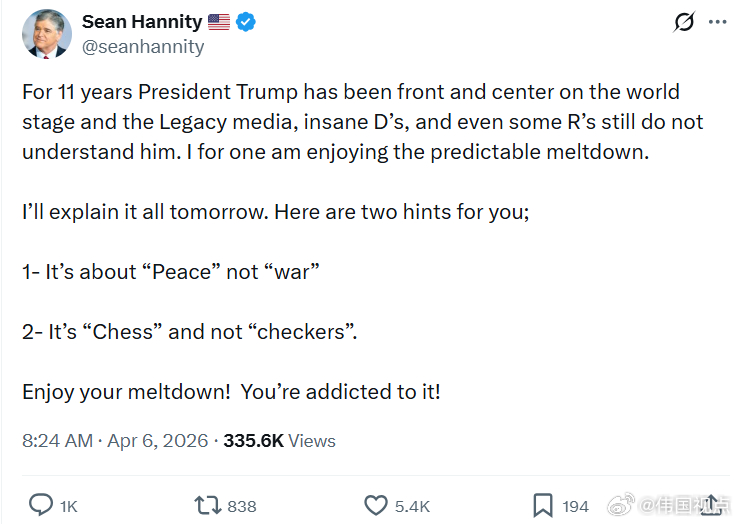
Task: Click the 8:24 AM · Apr 6, 2026 timestamp
Action: (115, 441)
